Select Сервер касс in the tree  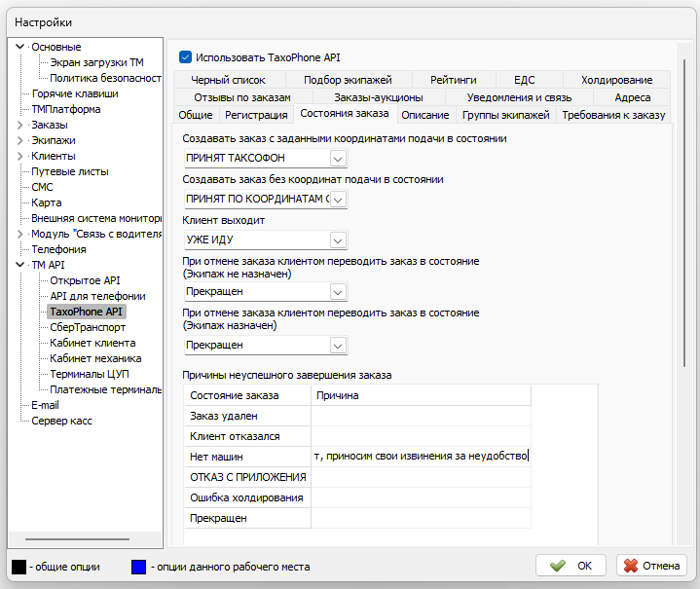pyautogui.click(x=61, y=421)
